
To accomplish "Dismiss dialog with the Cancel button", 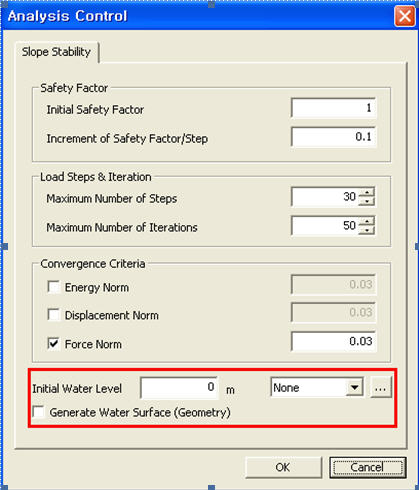I will tap(368, 467).
